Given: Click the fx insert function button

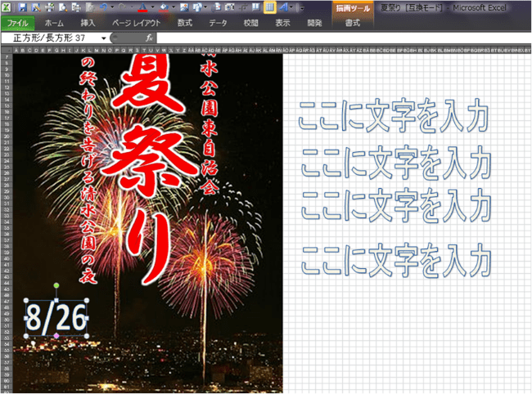Looking at the screenshot, I should (149, 38).
